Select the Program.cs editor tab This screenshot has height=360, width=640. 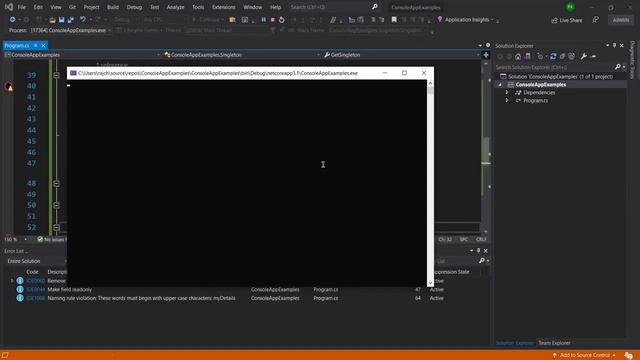click(17, 45)
